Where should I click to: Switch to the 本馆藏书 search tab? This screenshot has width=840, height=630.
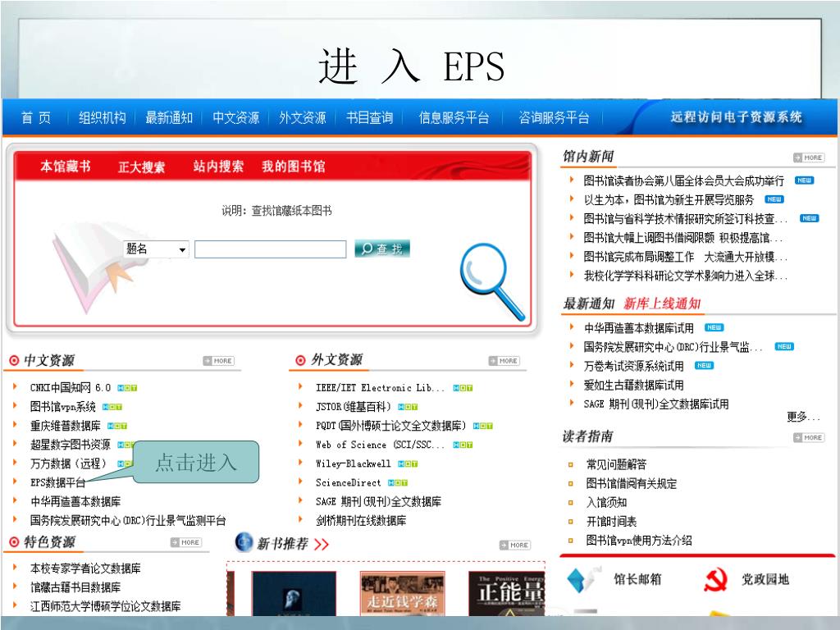tap(66, 167)
